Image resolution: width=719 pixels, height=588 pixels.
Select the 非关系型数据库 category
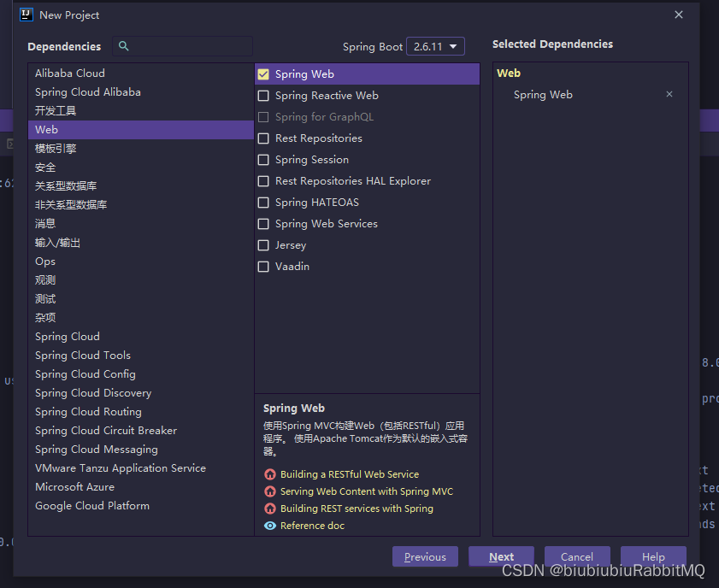(141, 205)
